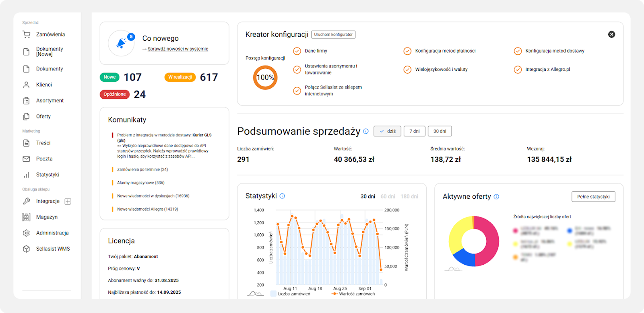644x313 pixels.
Task: Open Zamówienia via the shopping cart icon
Action: coord(27,35)
